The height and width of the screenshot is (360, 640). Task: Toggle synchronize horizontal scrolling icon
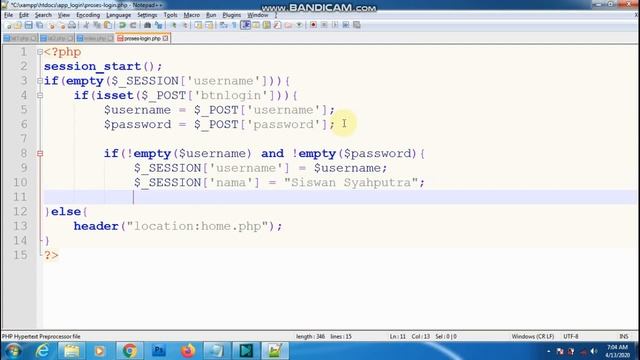click(x=209, y=25)
